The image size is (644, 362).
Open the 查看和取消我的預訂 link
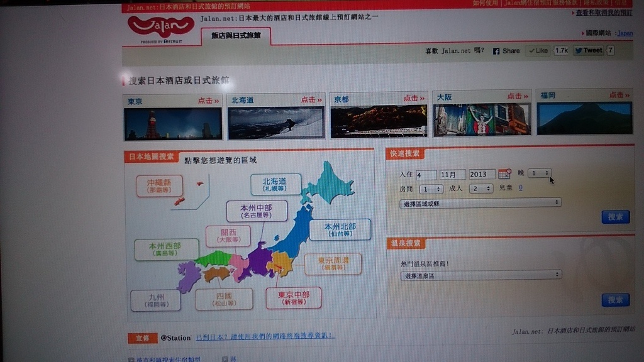tap(604, 13)
